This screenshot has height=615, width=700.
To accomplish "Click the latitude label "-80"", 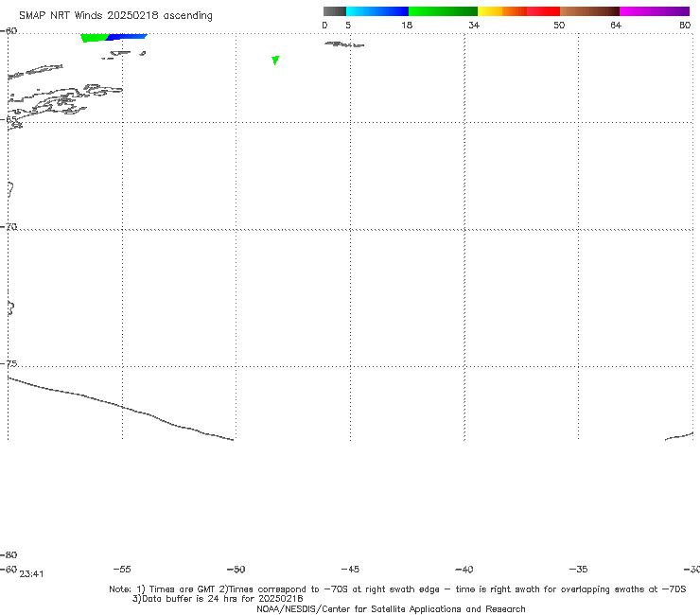I will tap(9, 554).
